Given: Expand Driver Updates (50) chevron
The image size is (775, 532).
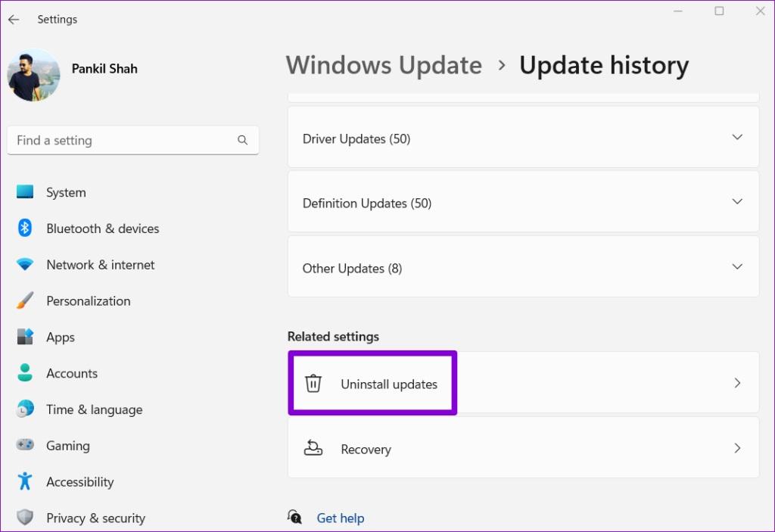Looking at the screenshot, I should 737,137.
